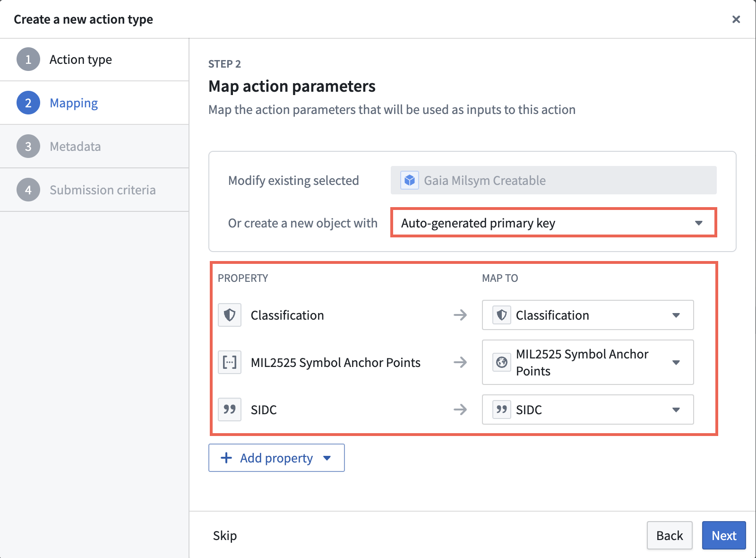
Task: Click the caret in Classification map-to dropdown
Action: [x=676, y=315]
